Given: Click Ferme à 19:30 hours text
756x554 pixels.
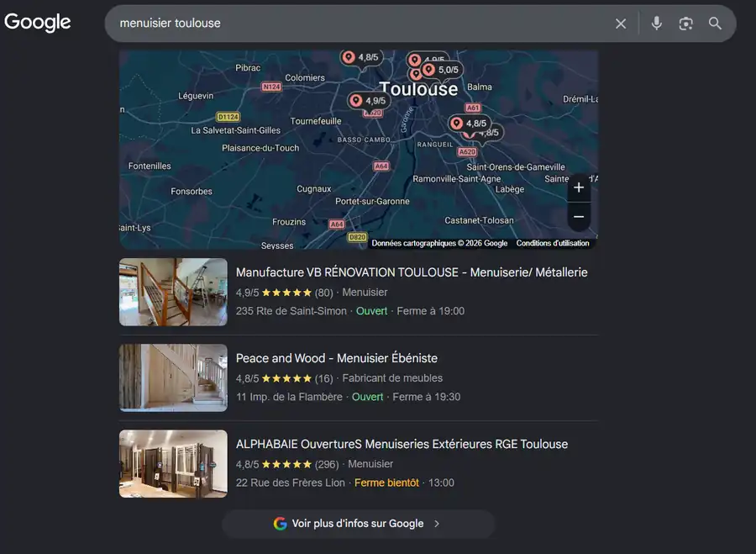Looking at the screenshot, I should point(426,397).
